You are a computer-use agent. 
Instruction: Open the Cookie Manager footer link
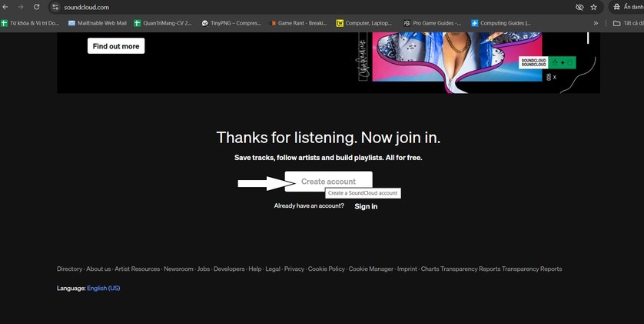[371, 269]
